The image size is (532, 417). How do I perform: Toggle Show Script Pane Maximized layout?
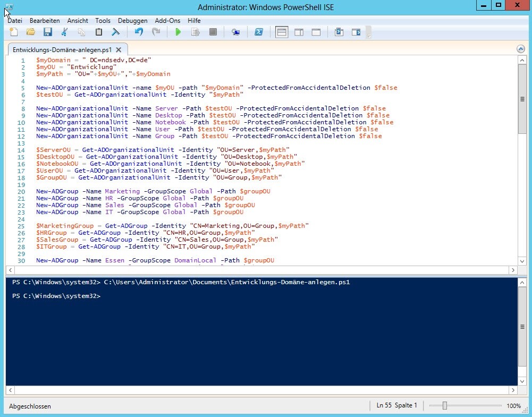[x=316, y=32]
